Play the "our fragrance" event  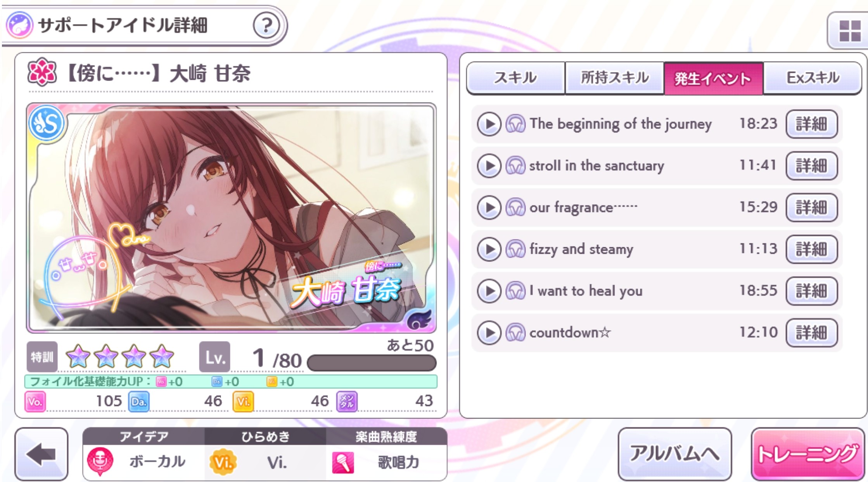(489, 208)
